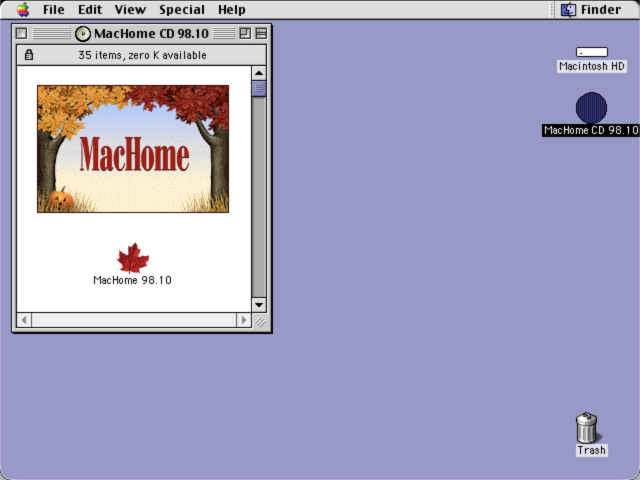Click the MacHome autumn banner image
The height and width of the screenshot is (480, 640).
coord(133,149)
